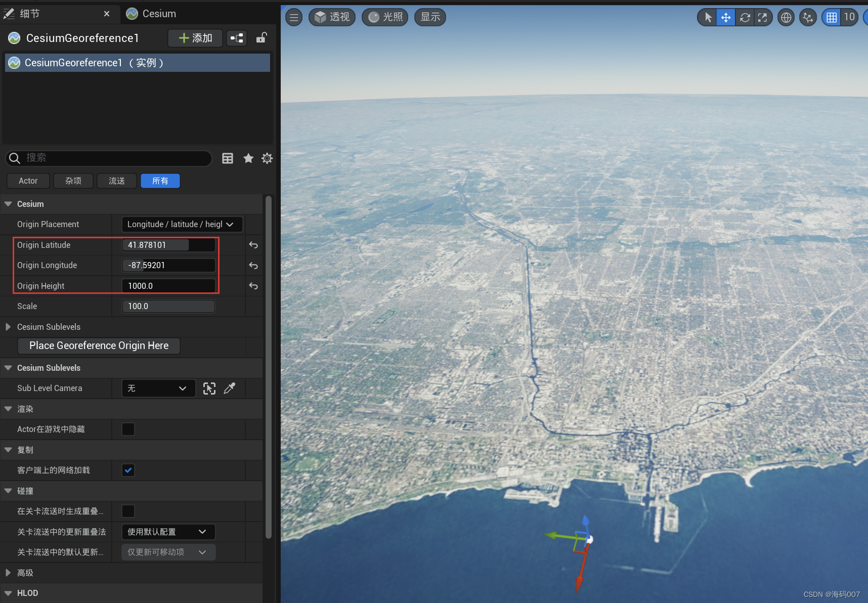Toggle grid snapping icon
This screenshot has height=603, width=868.
pos(831,18)
